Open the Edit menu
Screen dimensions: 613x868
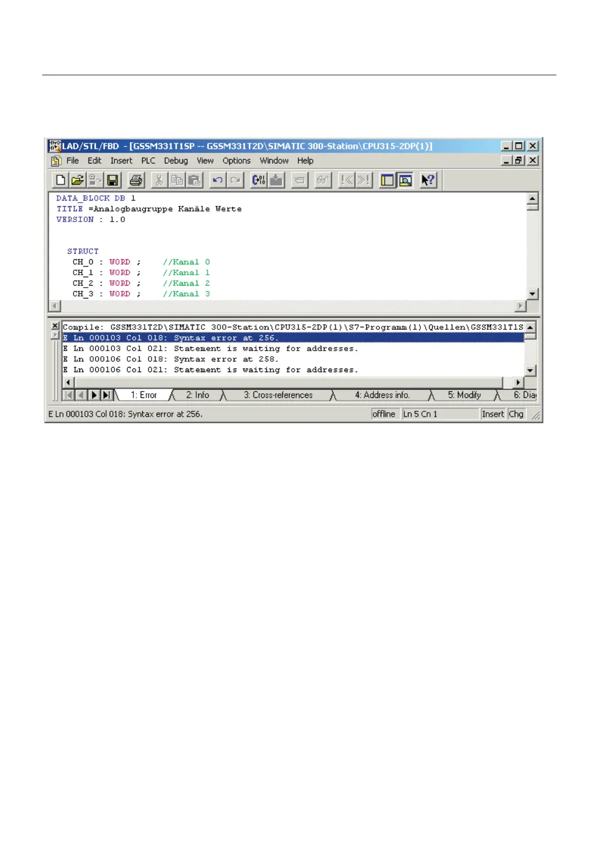point(94,161)
